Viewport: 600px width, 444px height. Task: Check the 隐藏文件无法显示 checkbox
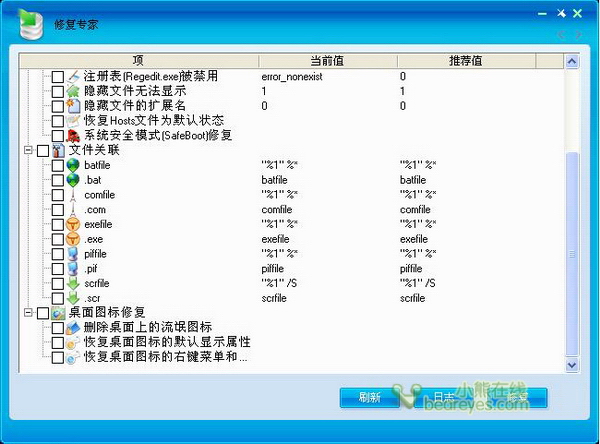pyautogui.click(x=58, y=91)
